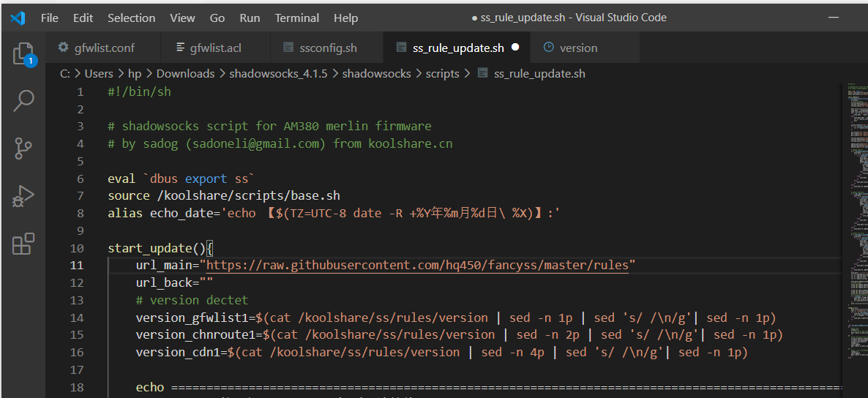The height and width of the screenshot is (398, 868).
Task: Switch to the version tab
Action: [585, 48]
